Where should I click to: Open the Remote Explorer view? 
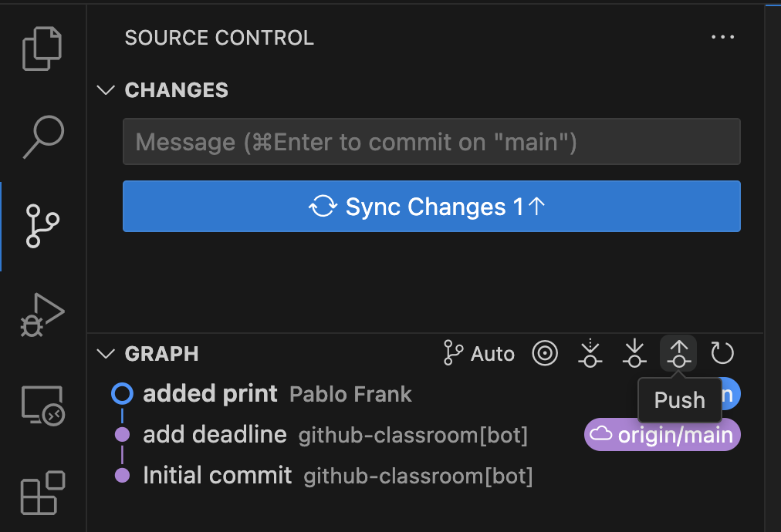[x=42, y=405]
